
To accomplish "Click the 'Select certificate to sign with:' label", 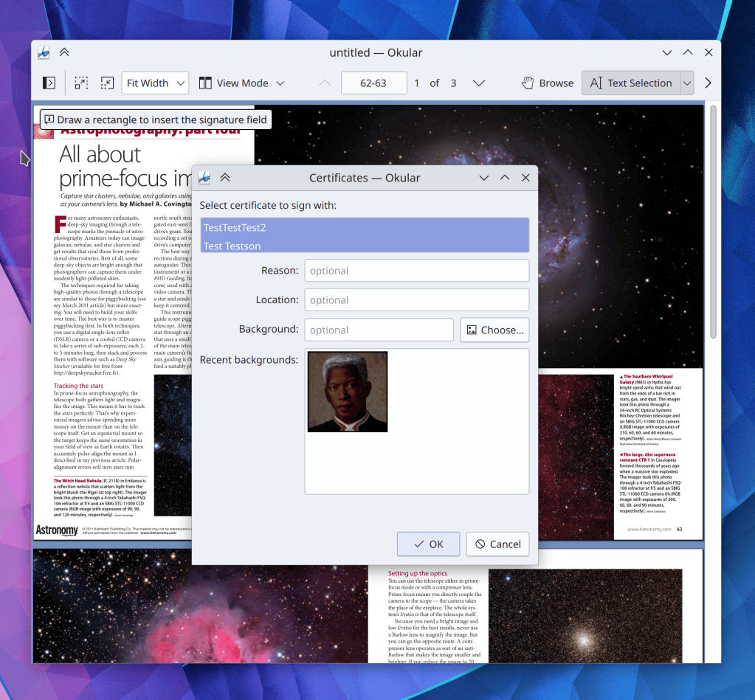I will point(268,206).
